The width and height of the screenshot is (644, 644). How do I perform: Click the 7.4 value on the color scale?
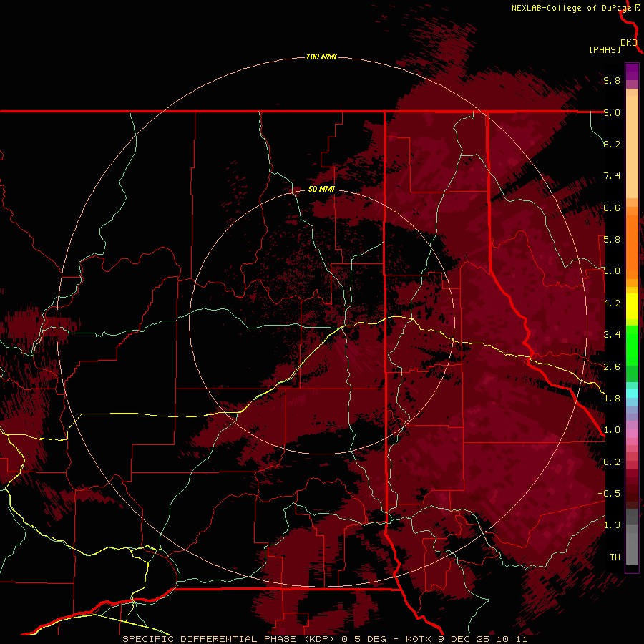[612, 176]
